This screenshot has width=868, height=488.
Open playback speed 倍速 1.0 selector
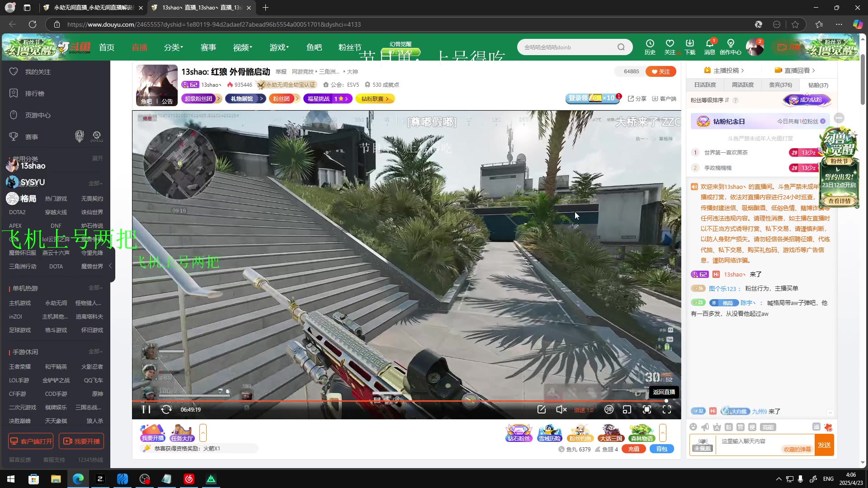click(584, 410)
